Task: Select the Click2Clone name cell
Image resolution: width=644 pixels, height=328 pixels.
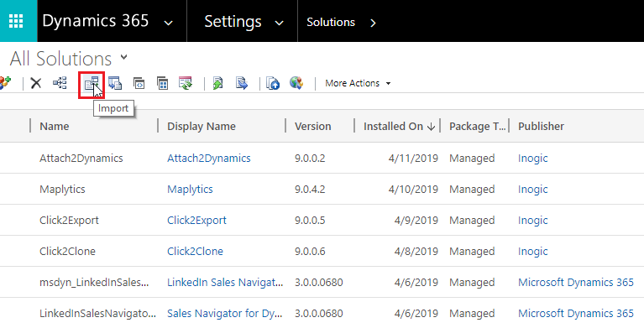Action: click(67, 251)
